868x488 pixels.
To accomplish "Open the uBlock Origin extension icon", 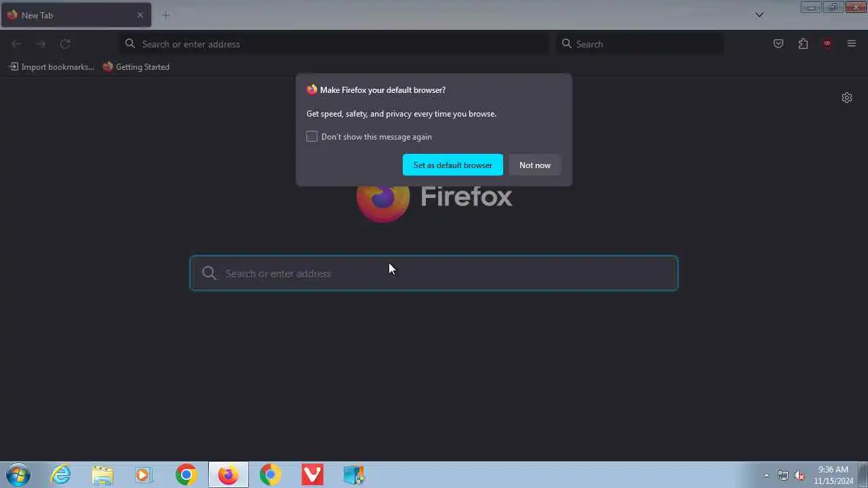I will coord(827,44).
